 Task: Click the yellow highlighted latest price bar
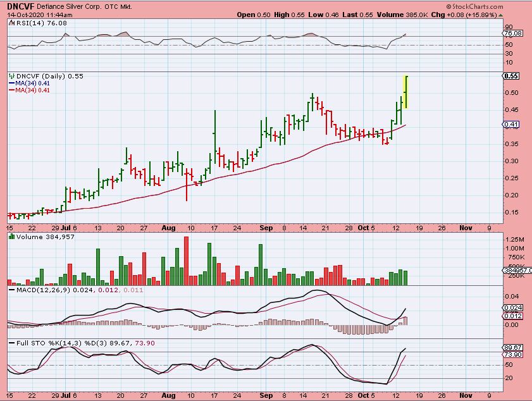tap(405, 92)
